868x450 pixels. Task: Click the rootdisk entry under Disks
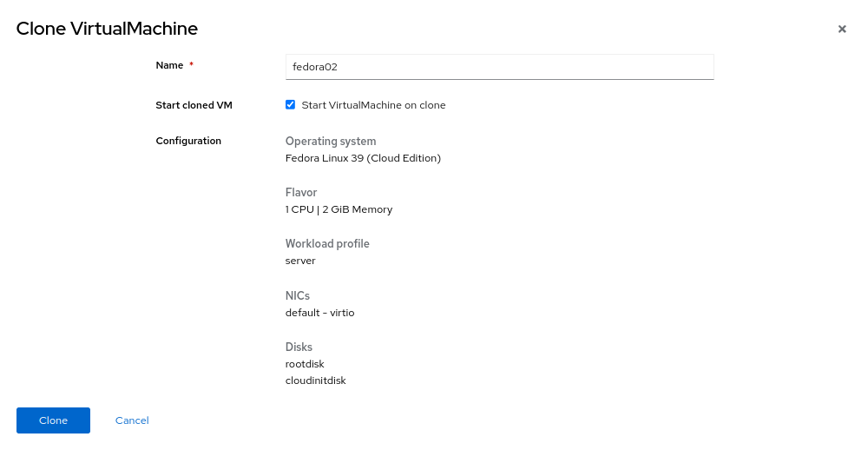coord(305,364)
